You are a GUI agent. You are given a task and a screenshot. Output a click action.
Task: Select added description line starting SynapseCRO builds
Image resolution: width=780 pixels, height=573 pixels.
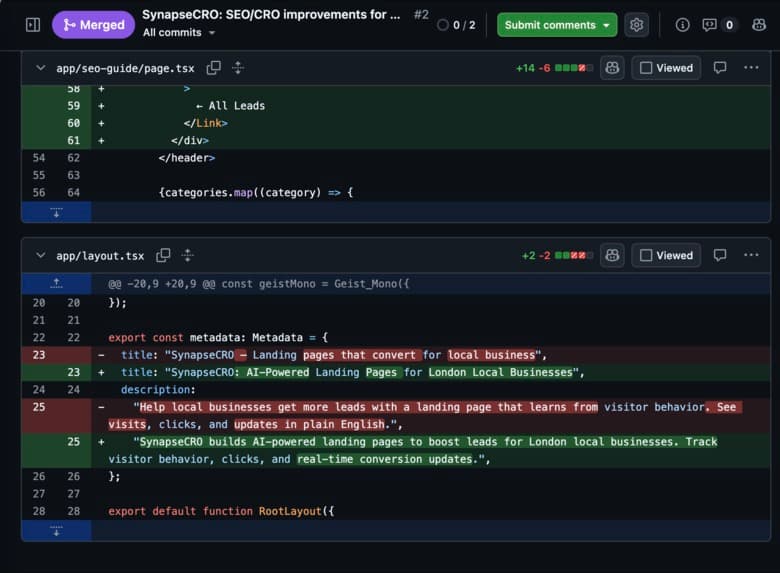pyautogui.click(x=396, y=451)
